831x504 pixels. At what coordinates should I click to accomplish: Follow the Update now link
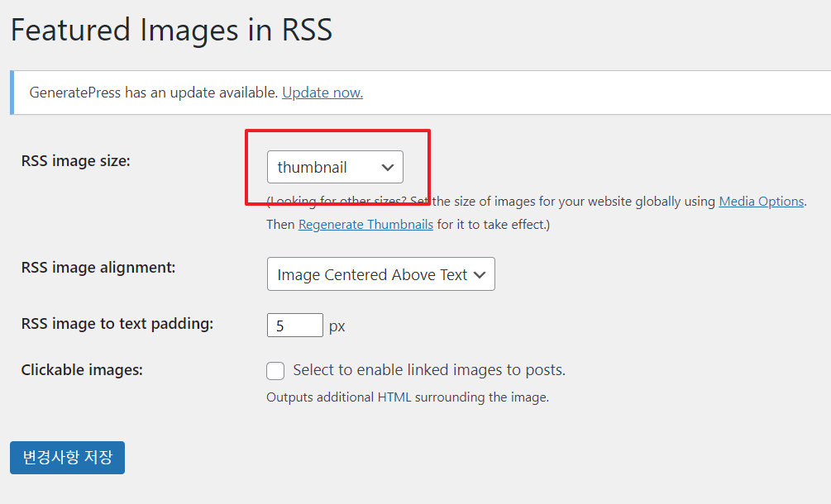pos(322,93)
